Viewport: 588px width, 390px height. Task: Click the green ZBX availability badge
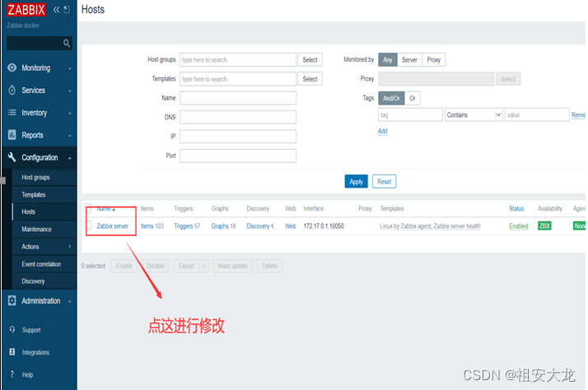click(544, 226)
